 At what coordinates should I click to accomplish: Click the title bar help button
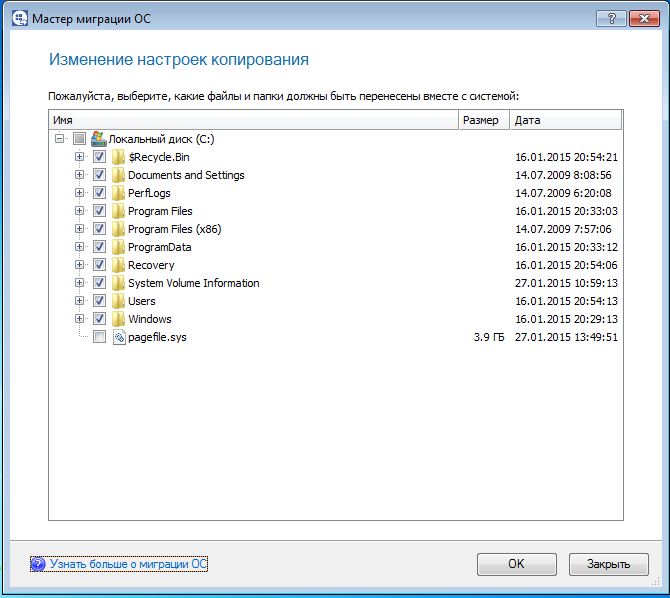(611, 18)
